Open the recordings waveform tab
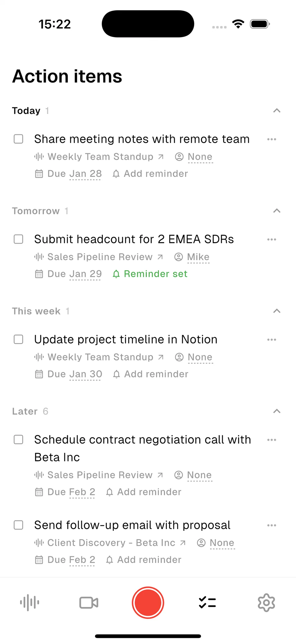296x644 pixels. 30,603
